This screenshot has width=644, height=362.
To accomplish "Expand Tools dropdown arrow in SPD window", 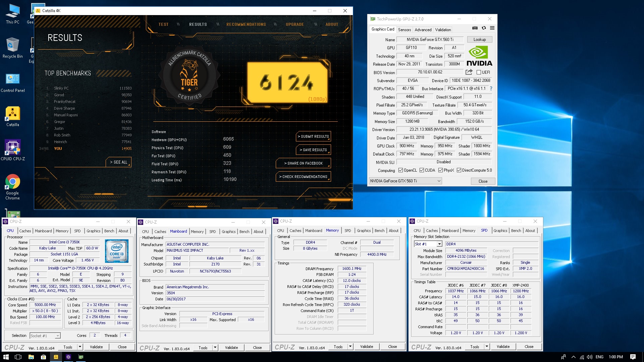I will coord(487,347).
